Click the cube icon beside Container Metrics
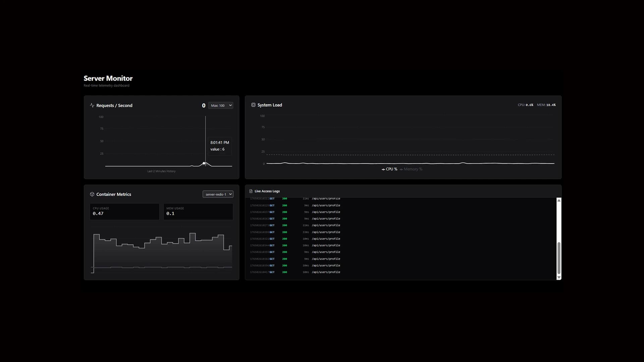 [x=92, y=194]
